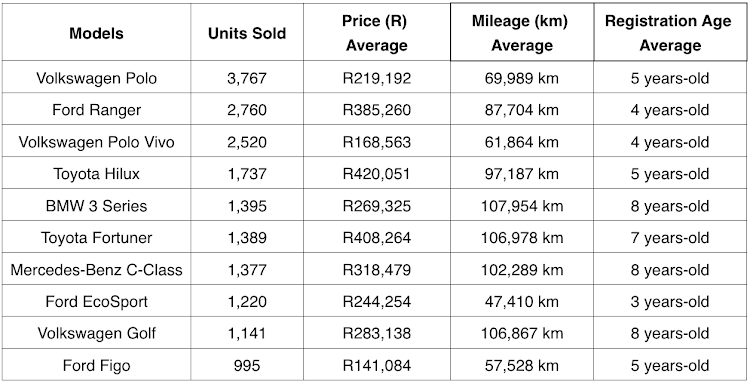Image resolution: width=750 pixels, height=384 pixels.
Task: Select the Models column header
Action: click(96, 33)
